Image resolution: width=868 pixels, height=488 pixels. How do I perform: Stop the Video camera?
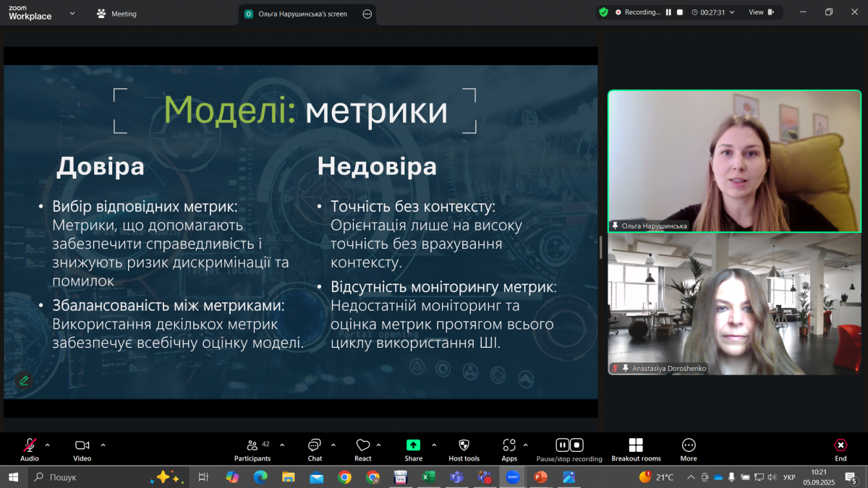[x=81, y=445]
